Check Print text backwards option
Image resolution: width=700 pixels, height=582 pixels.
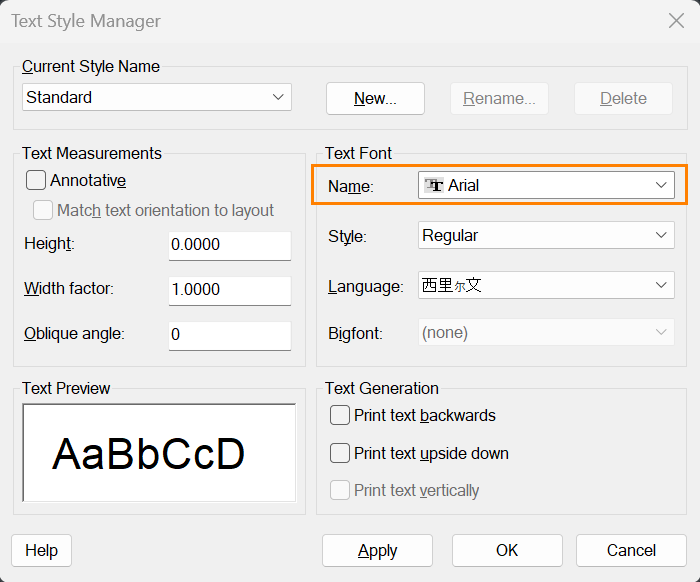coord(340,415)
